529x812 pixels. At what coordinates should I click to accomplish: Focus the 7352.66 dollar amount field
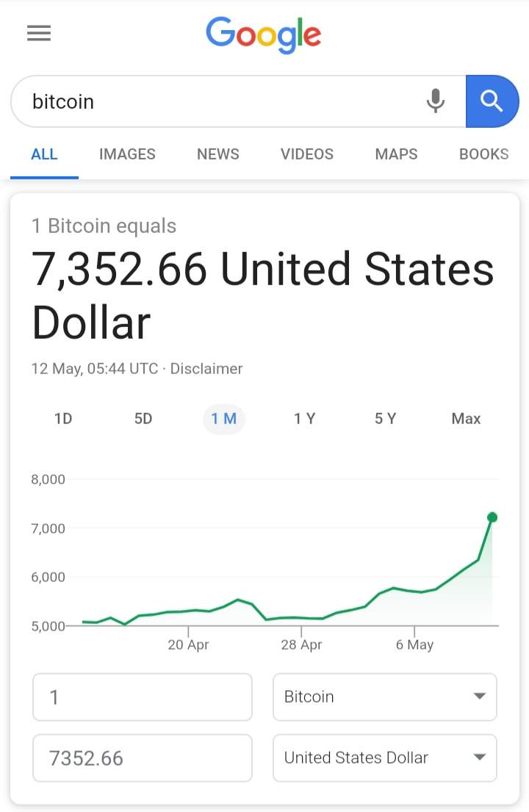(x=143, y=758)
